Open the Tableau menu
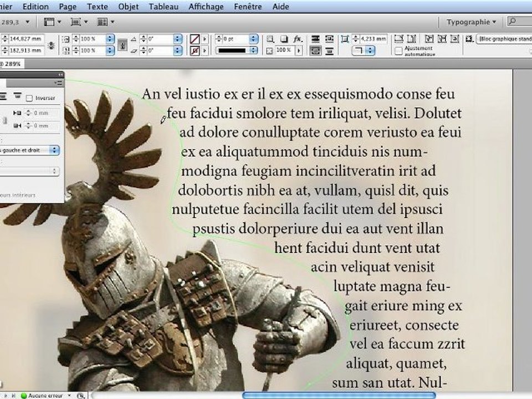Screen dimensions: 532x399 (x=163, y=7)
